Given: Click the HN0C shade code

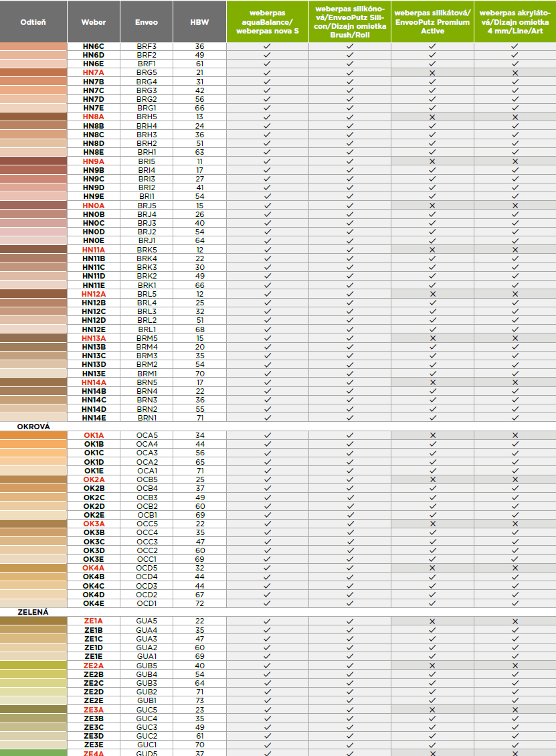Looking at the screenshot, I should click(94, 223).
